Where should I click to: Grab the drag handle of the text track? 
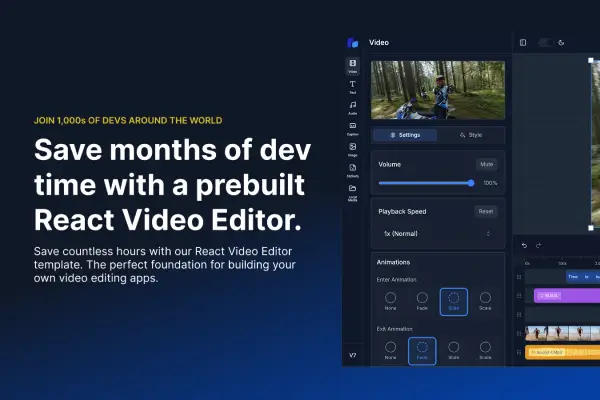tap(519, 277)
